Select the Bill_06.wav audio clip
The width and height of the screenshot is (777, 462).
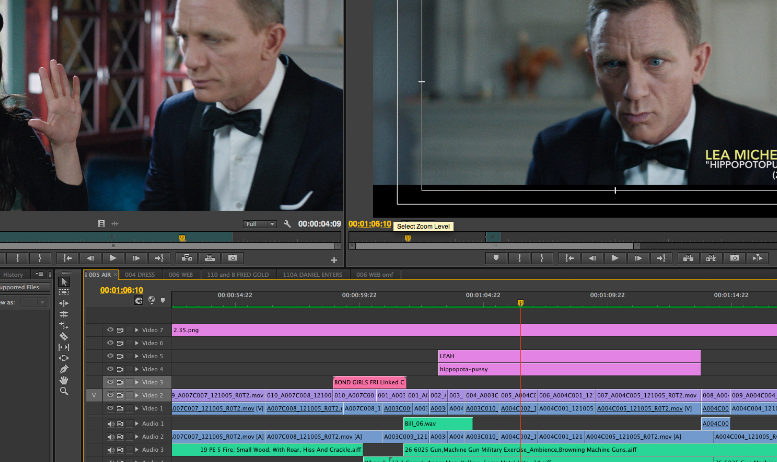point(438,424)
